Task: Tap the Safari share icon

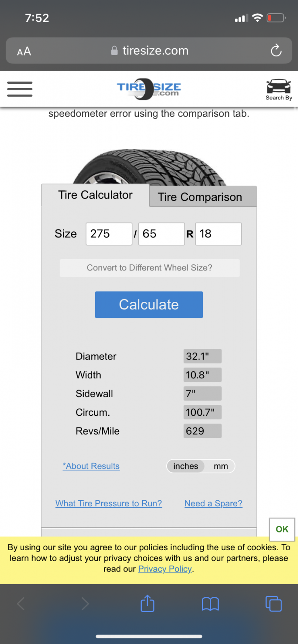Action: click(x=147, y=603)
